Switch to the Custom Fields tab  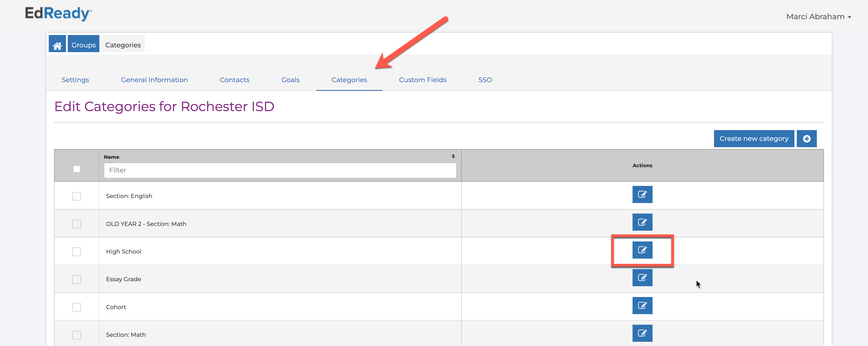click(423, 80)
